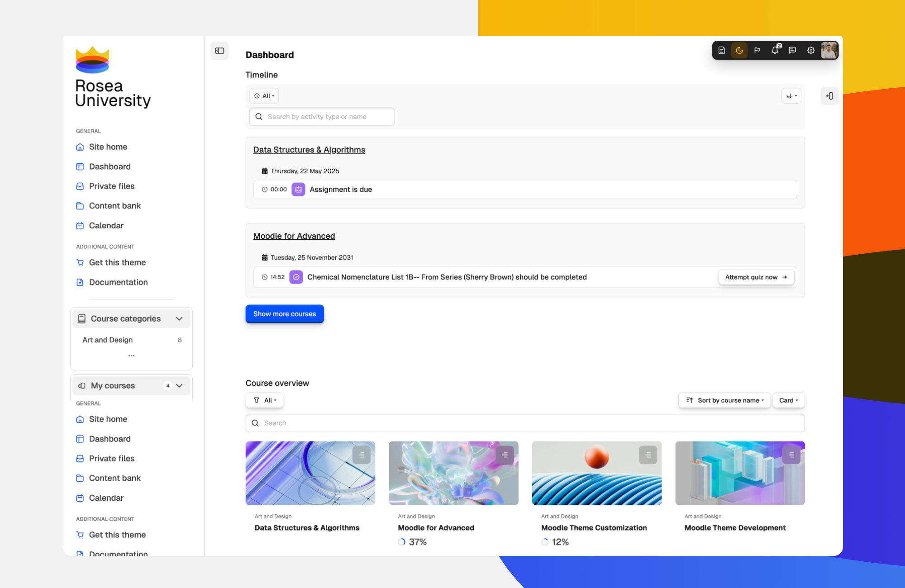Open the block drawer icon on the right edge

(x=829, y=96)
